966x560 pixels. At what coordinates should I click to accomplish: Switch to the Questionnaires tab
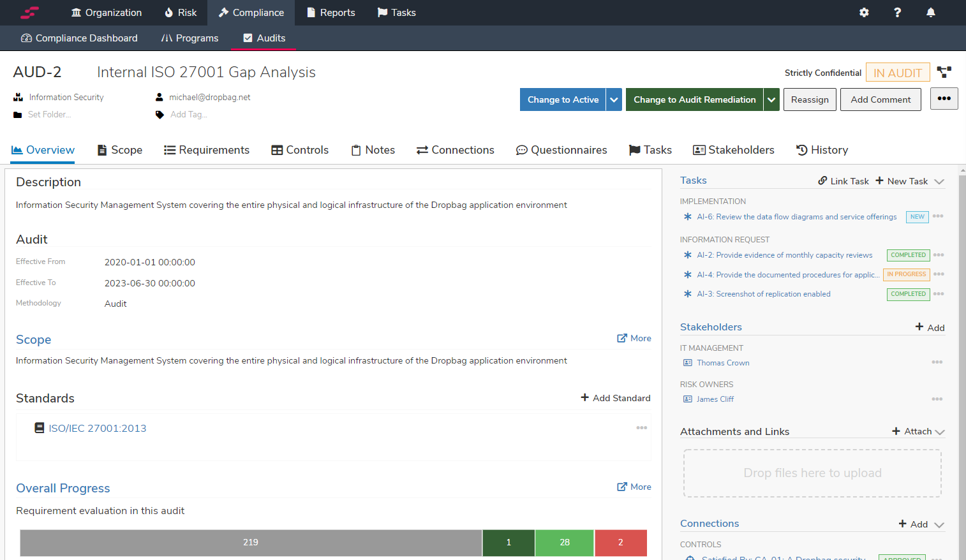click(x=561, y=150)
